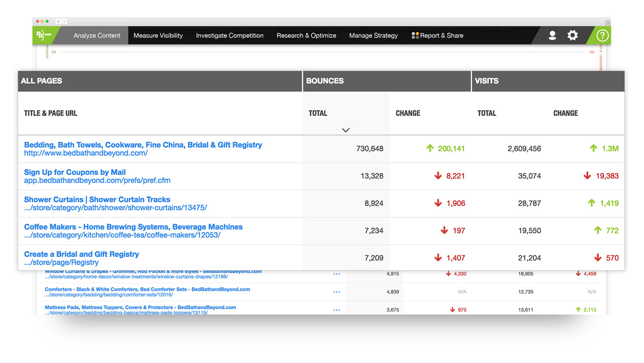Screen dimensions: 644x363
Task: Select the Analyze Content tab
Action: click(x=97, y=35)
